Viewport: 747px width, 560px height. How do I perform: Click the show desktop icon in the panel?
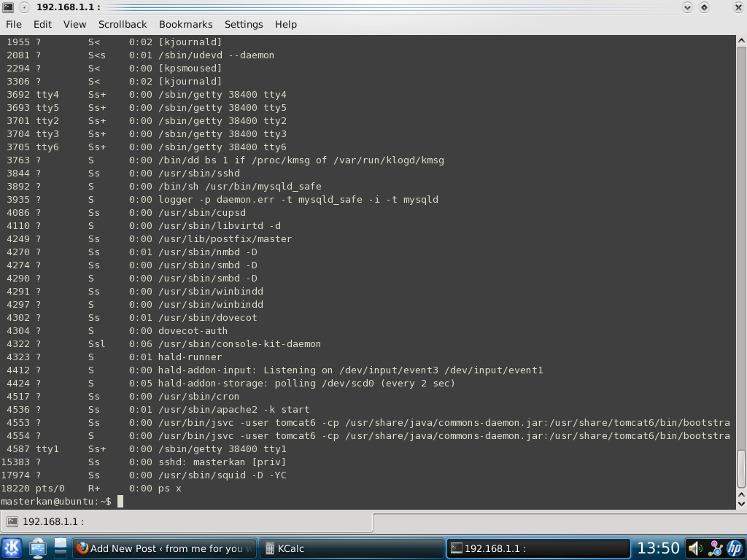click(x=61, y=548)
